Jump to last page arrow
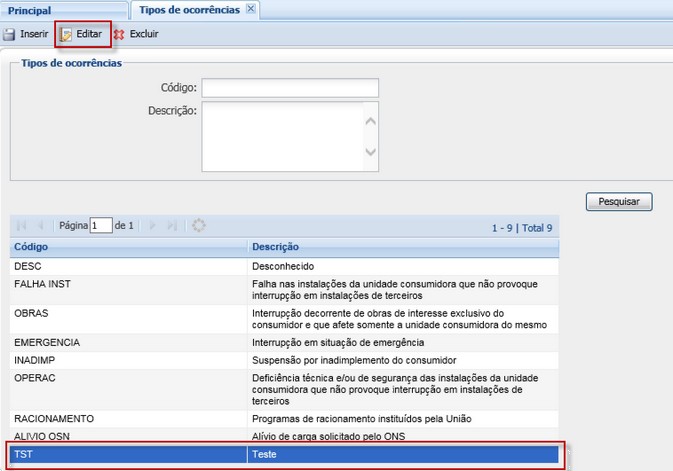Viewport: 673px width, 471px height. point(172,226)
